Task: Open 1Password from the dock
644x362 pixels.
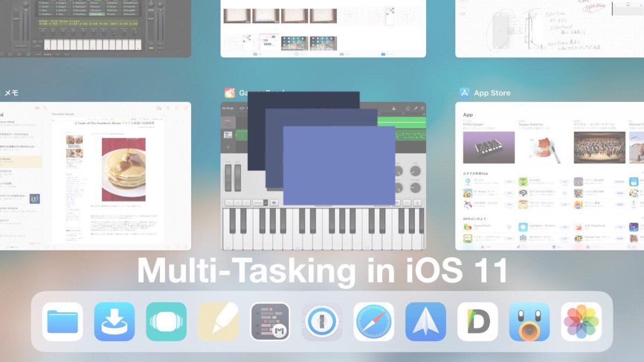Action: (322, 322)
